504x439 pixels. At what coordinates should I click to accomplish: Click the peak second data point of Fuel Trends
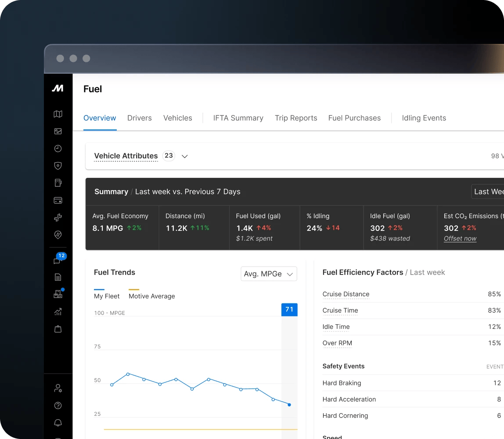click(128, 374)
